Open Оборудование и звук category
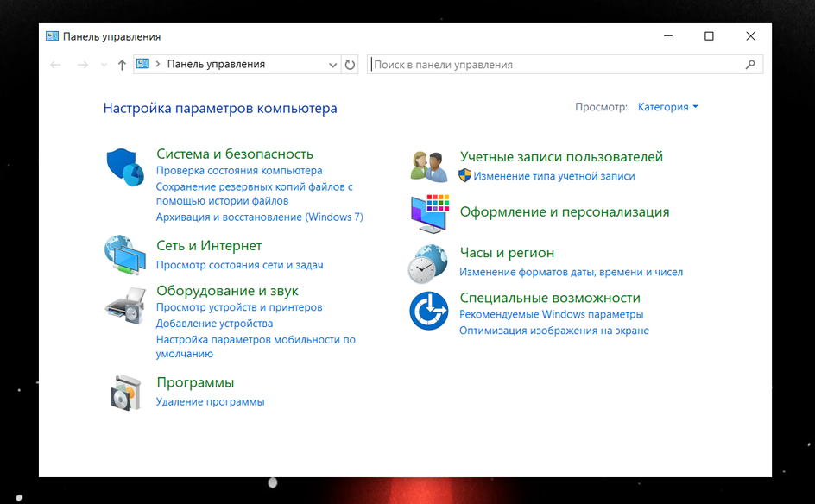Image resolution: width=815 pixels, height=504 pixels. click(228, 291)
